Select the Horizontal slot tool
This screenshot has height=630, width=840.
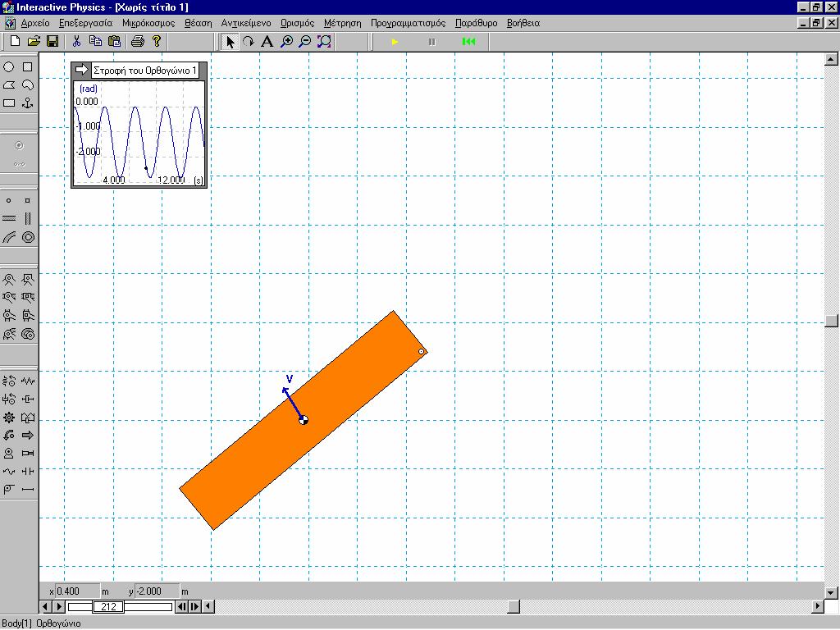click(9, 218)
